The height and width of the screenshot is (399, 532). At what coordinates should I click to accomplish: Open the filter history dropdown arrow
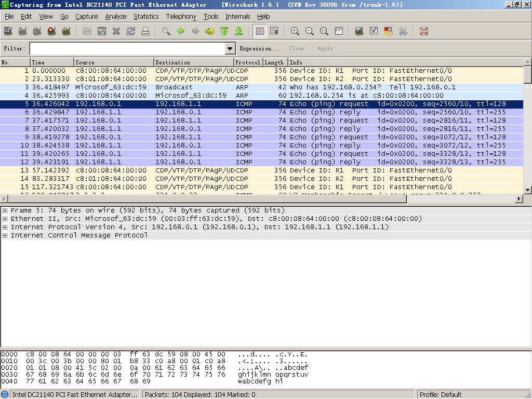[230, 48]
